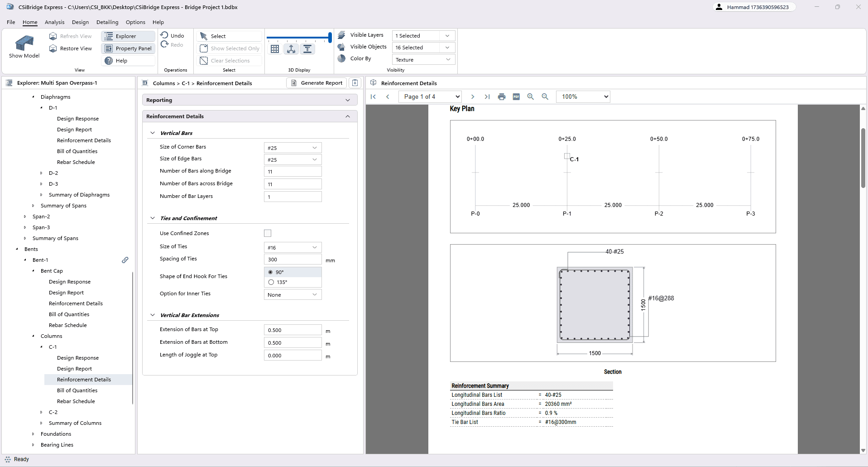
Task: Click the print icon in report viewer
Action: 502,96
